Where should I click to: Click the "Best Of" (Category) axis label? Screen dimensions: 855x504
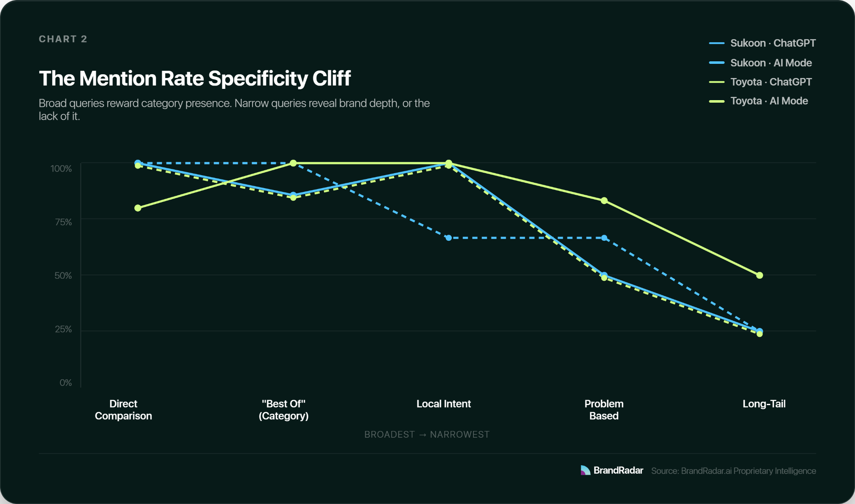coord(283,410)
